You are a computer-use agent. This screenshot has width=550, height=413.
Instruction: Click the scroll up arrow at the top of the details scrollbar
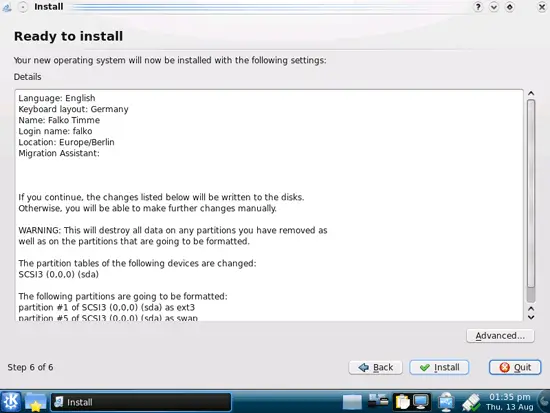[x=531, y=93]
